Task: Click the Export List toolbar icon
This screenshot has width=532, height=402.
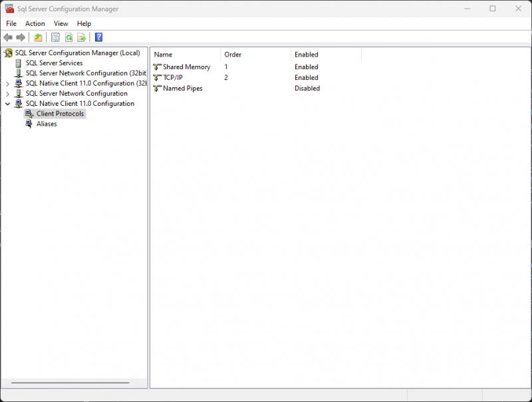Action: (x=81, y=37)
